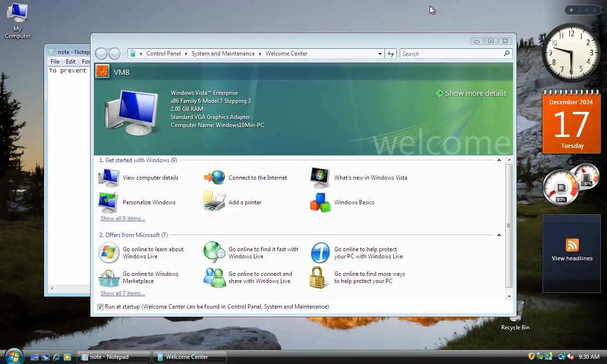Click the Welcome Center taskbar button
The height and width of the screenshot is (364, 607).
(x=190, y=357)
